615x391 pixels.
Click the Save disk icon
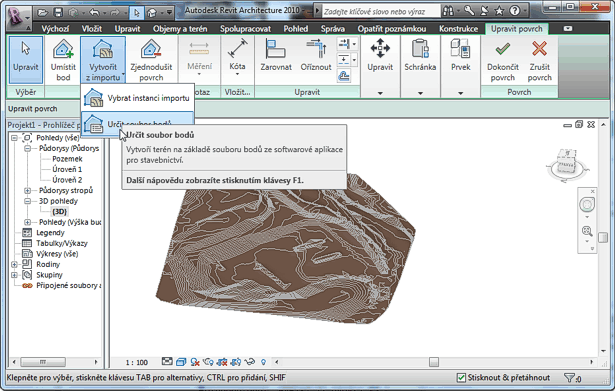(58, 13)
